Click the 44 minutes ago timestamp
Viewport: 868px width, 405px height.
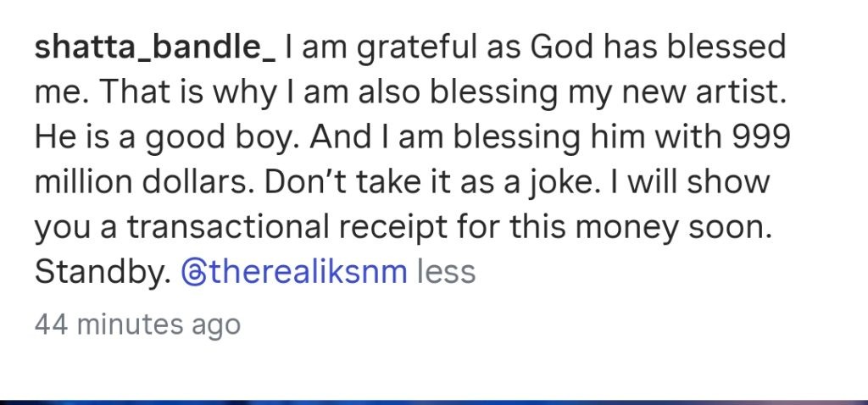point(137,325)
